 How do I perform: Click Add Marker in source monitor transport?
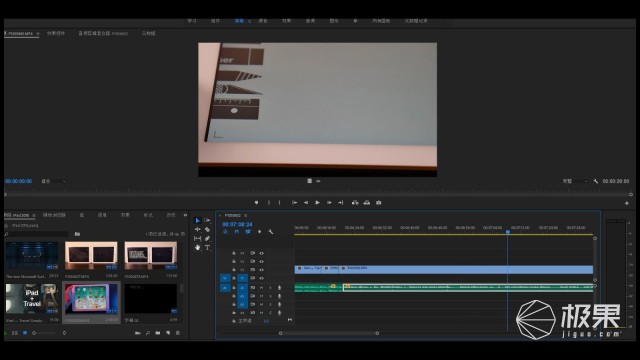[x=256, y=202]
